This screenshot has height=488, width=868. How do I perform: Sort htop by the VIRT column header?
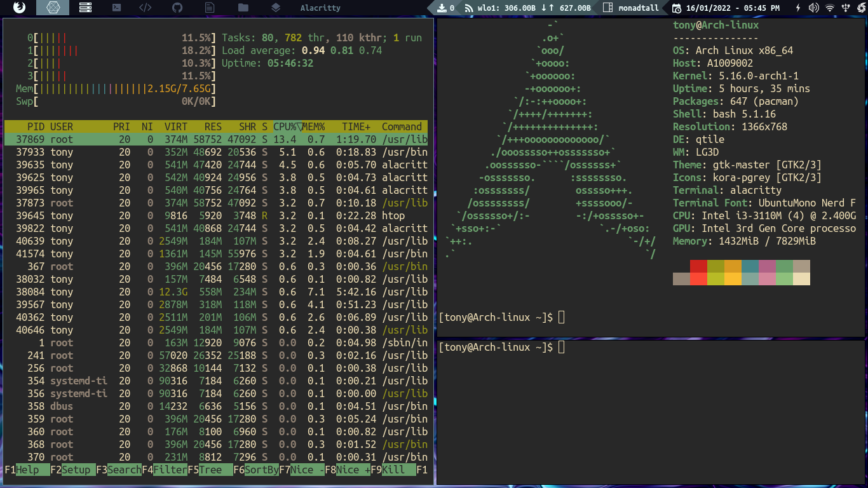(176, 126)
